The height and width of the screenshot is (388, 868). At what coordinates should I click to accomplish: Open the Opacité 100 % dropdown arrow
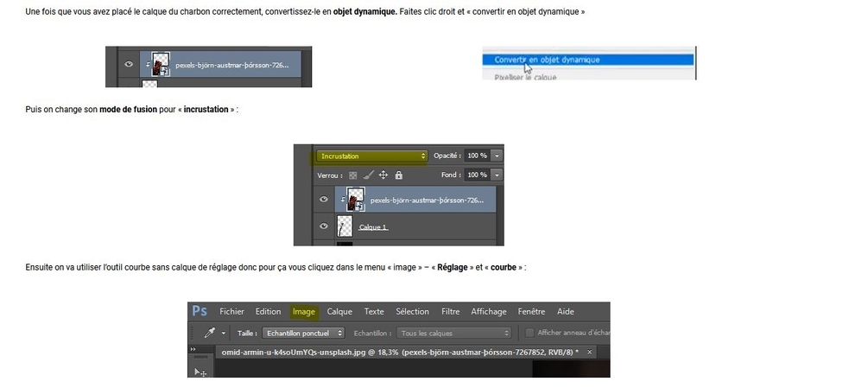pyautogui.click(x=497, y=156)
